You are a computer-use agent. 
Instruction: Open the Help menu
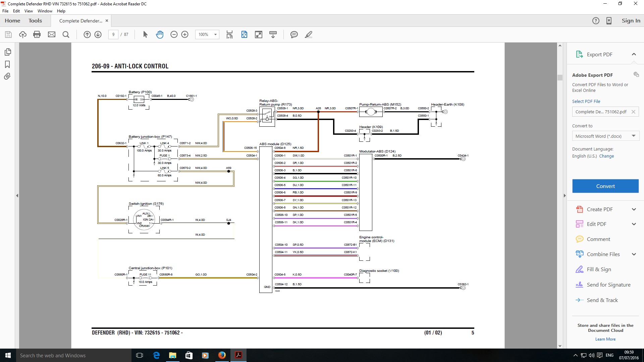(x=61, y=11)
